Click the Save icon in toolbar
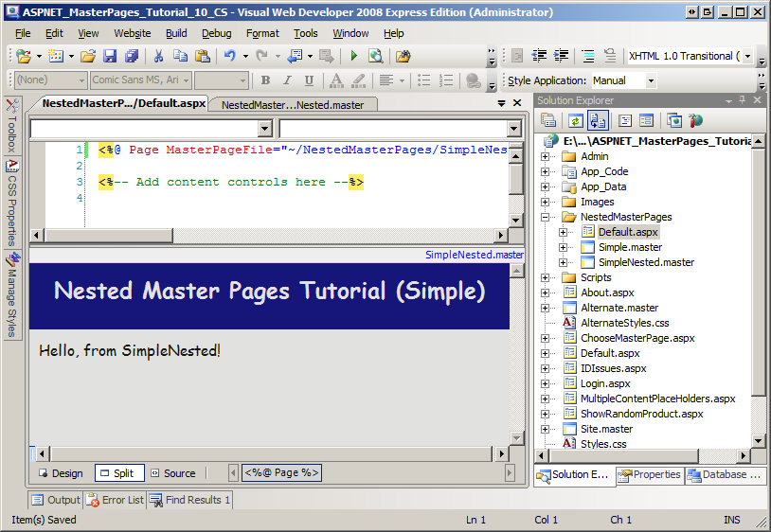The image size is (771, 532). point(110,57)
